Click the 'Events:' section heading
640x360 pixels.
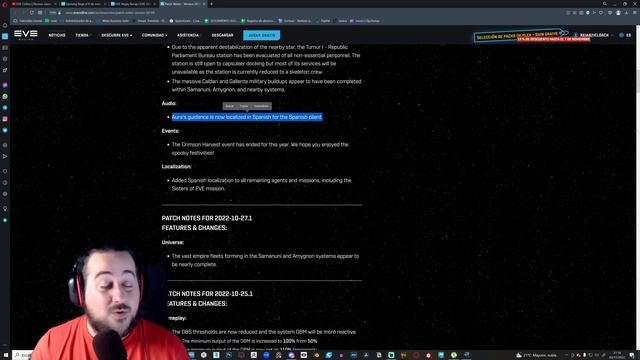click(171, 131)
